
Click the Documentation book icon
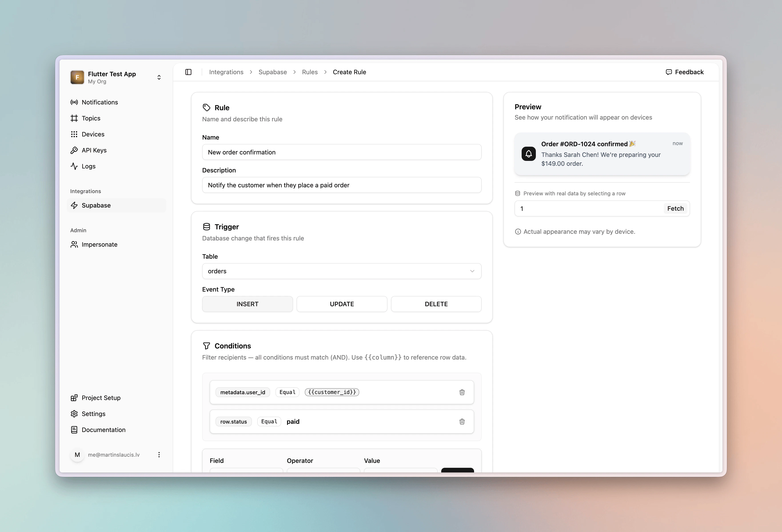click(74, 430)
